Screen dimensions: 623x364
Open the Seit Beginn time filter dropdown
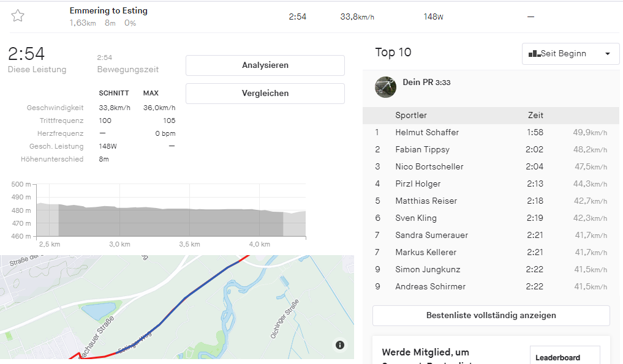pyautogui.click(x=569, y=54)
